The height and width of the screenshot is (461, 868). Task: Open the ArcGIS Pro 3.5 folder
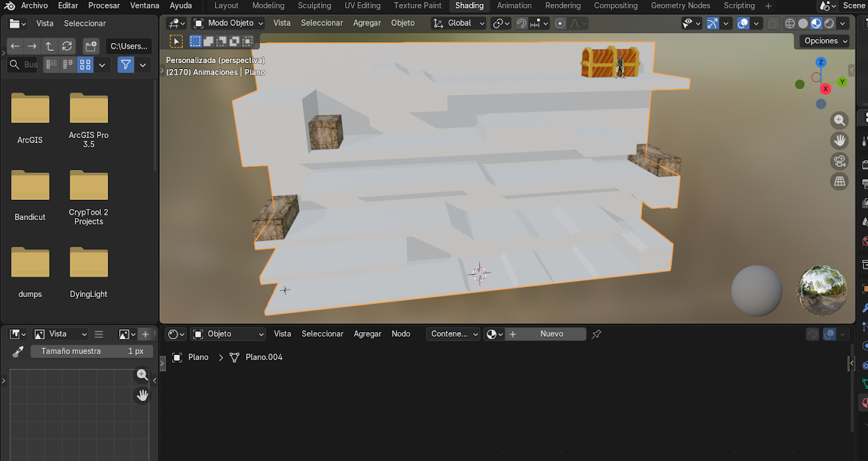click(89, 120)
